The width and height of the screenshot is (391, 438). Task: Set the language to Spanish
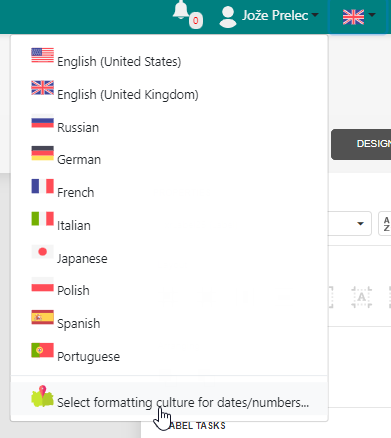(169, 318)
